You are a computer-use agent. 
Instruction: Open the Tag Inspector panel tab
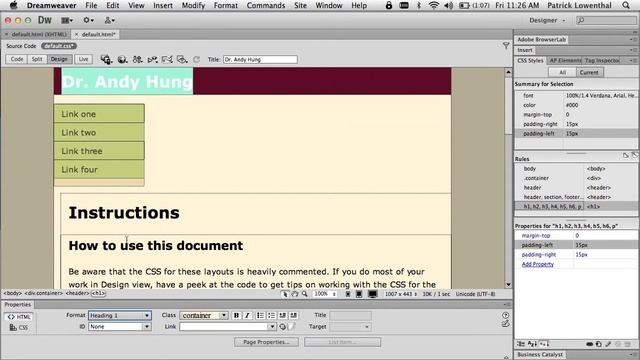pyautogui.click(x=602, y=60)
